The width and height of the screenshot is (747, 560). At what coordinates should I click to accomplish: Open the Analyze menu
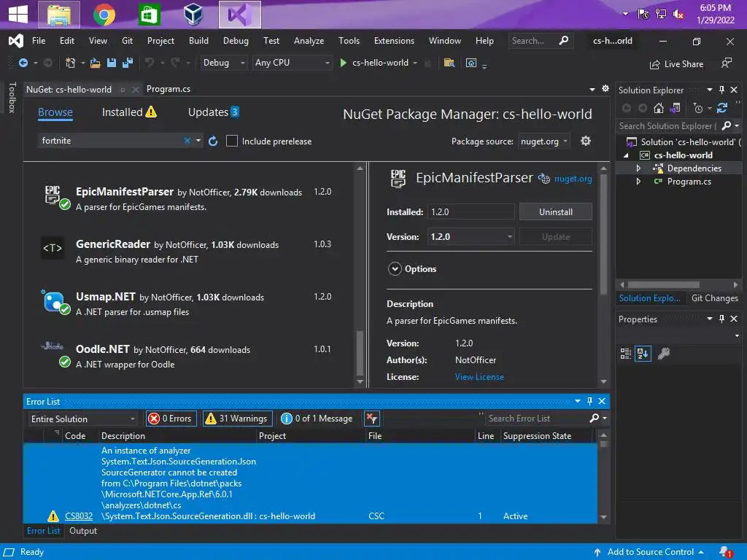click(309, 41)
